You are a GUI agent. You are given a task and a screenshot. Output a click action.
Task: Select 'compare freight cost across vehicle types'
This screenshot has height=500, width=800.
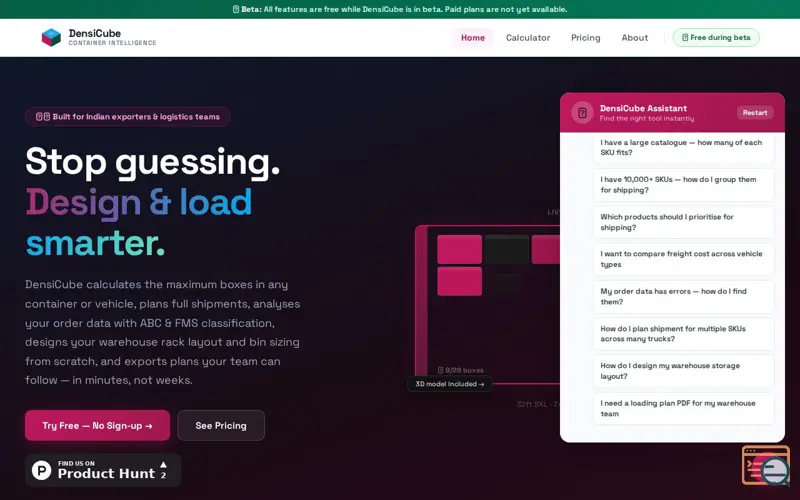[683, 259]
